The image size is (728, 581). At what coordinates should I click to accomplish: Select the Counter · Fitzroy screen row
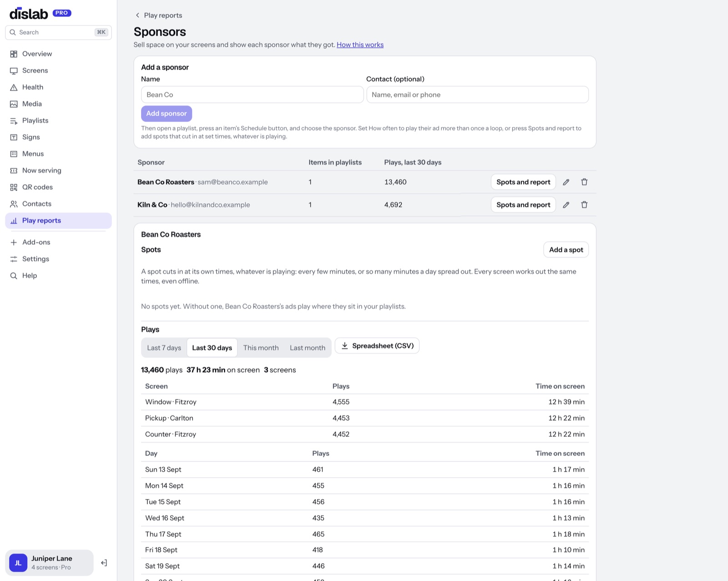pos(365,434)
